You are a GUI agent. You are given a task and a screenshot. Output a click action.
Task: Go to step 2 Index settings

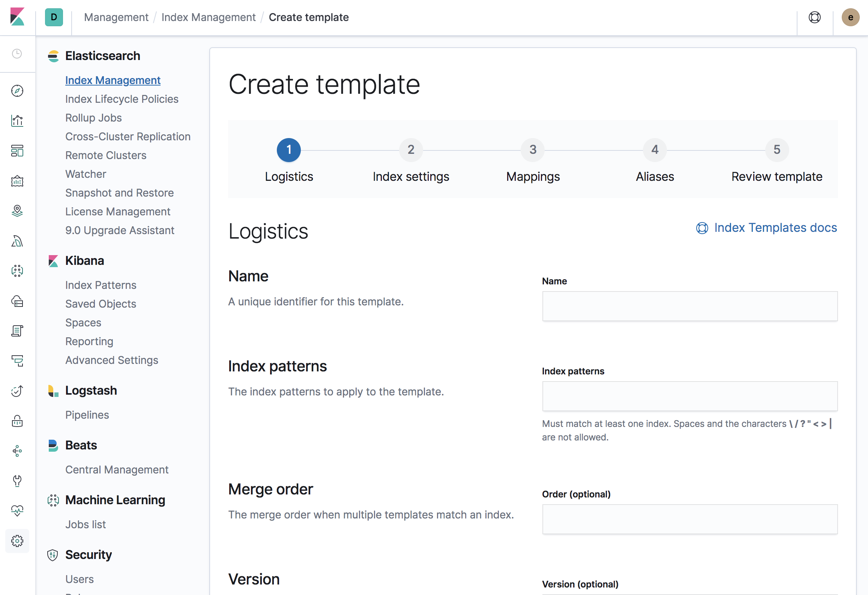point(411,150)
